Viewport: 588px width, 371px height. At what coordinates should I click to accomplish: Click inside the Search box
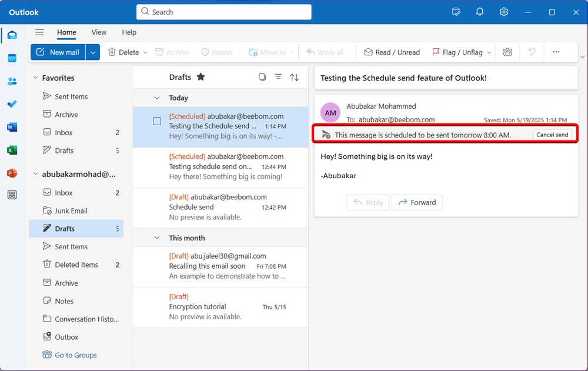tap(223, 12)
